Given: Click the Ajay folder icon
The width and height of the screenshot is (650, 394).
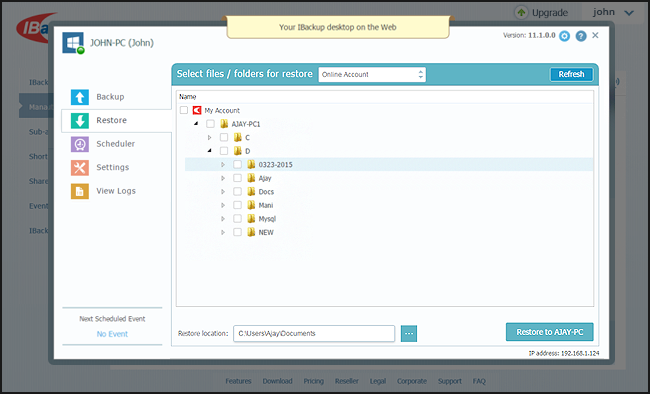Looking at the screenshot, I should pos(251,178).
